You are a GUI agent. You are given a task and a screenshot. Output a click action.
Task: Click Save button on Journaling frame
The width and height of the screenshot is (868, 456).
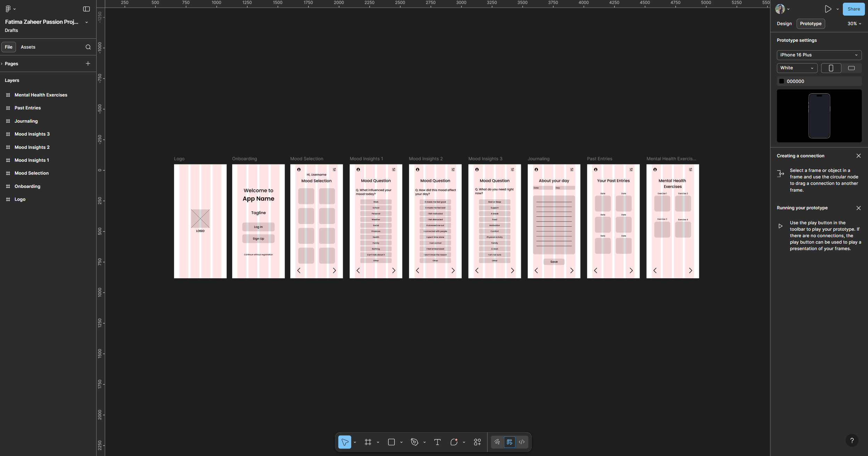pyautogui.click(x=554, y=262)
